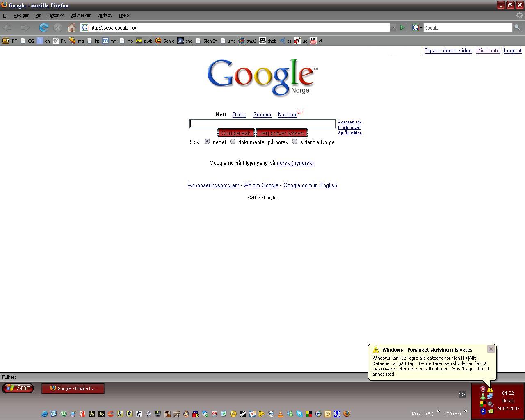The width and height of the screenshot is (525, 420).
Task: Open the 'Min konto' link
Action: 488,51
